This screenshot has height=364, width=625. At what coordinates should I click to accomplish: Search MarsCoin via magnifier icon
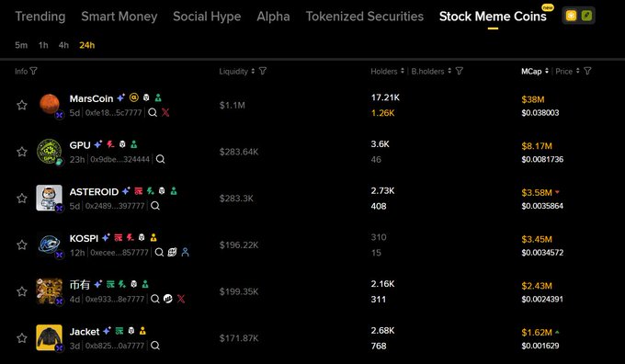(x=153, y=112)
